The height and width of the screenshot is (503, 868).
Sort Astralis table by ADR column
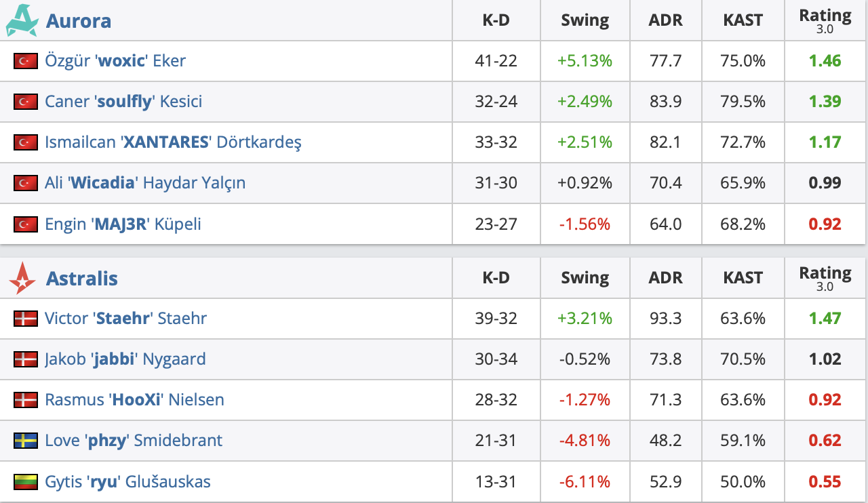coord(665,278)
